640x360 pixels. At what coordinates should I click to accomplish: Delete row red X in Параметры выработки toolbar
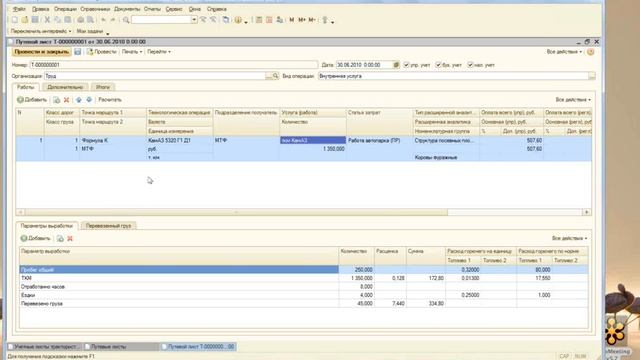70,238
